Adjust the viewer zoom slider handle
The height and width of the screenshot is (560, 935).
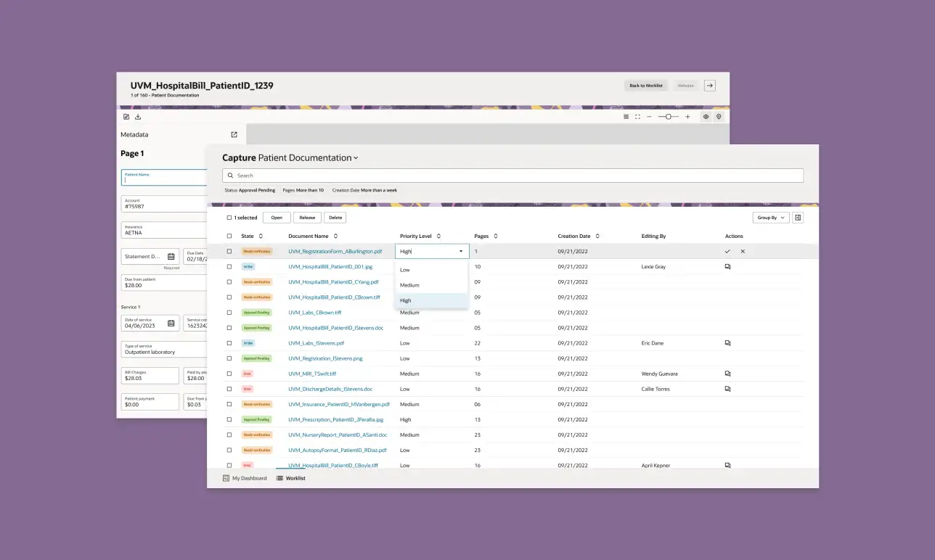tap(669, 117)
